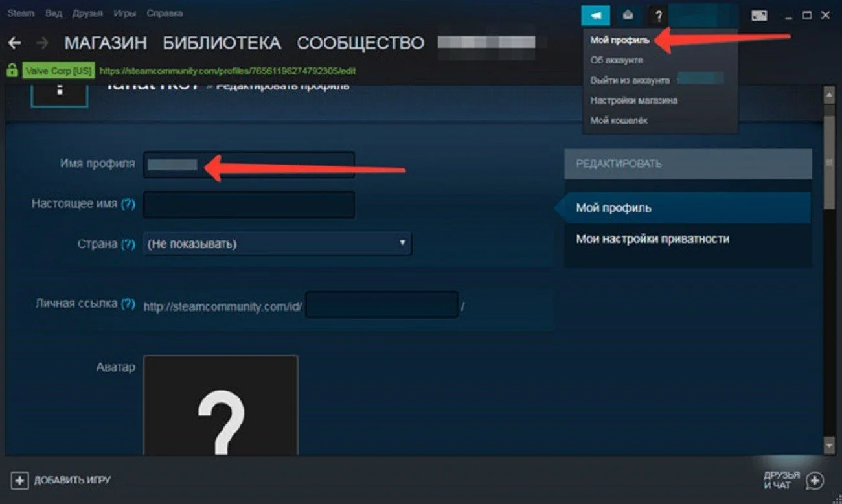Go to the СООБЩЕСТВО tab
Image resolution: width=842 pixels, height=504 pixels.
[x=361, y=43]
